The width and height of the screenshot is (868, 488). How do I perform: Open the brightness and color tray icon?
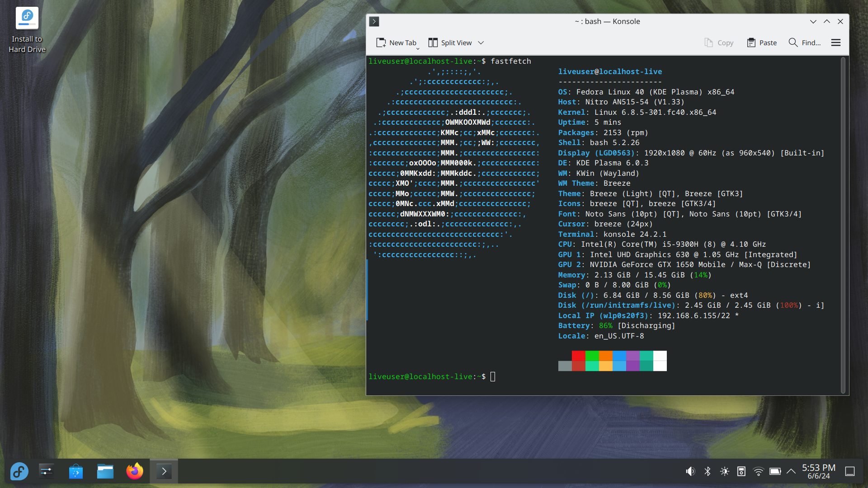pos(725,471)
